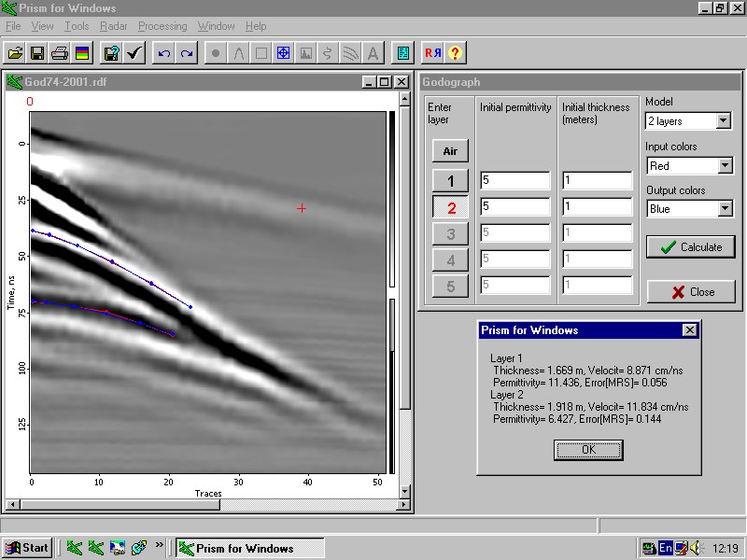Click layer 1 initial permittivity field
The width and height of the screenshot is (747, 560).
tap(515, 180)
